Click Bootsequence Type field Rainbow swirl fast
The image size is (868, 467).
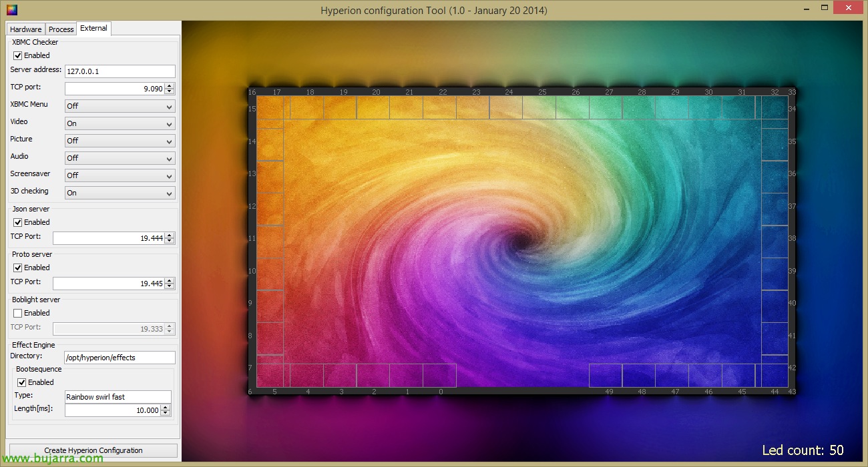click(118, 397)
